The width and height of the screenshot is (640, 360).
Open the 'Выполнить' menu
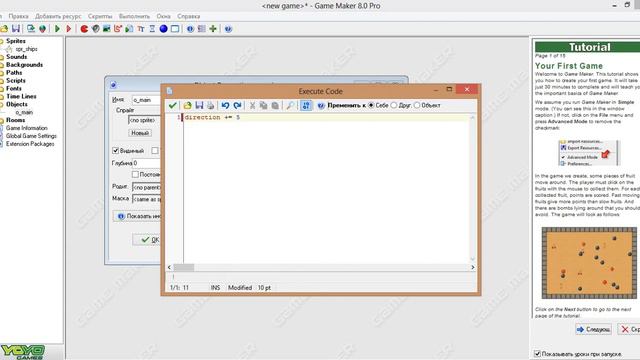click(134, 16)
